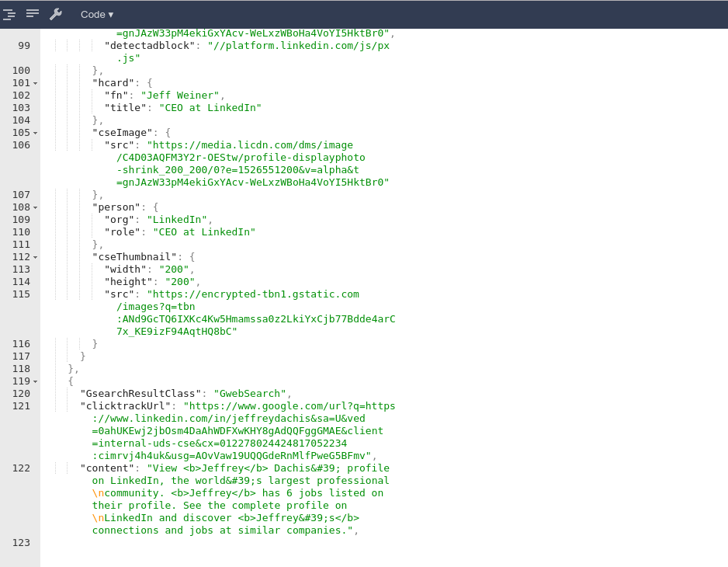This screenshot has height=567, width=728.
Task: Collapse the hcard object at line 101
Action: (35, 83)
